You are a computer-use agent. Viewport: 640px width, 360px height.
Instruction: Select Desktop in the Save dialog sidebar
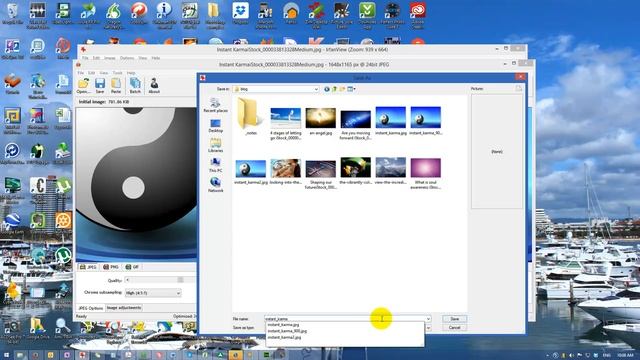(216, 126)
